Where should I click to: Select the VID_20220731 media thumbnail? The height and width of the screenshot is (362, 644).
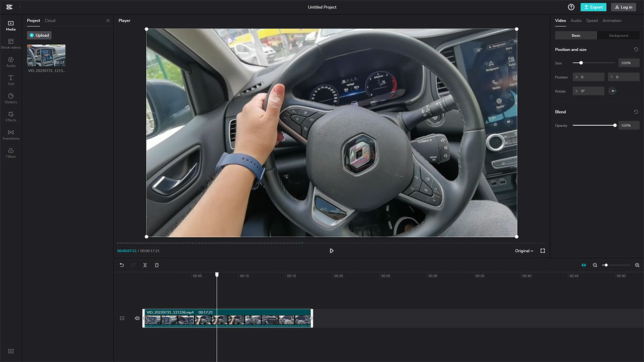46,55
